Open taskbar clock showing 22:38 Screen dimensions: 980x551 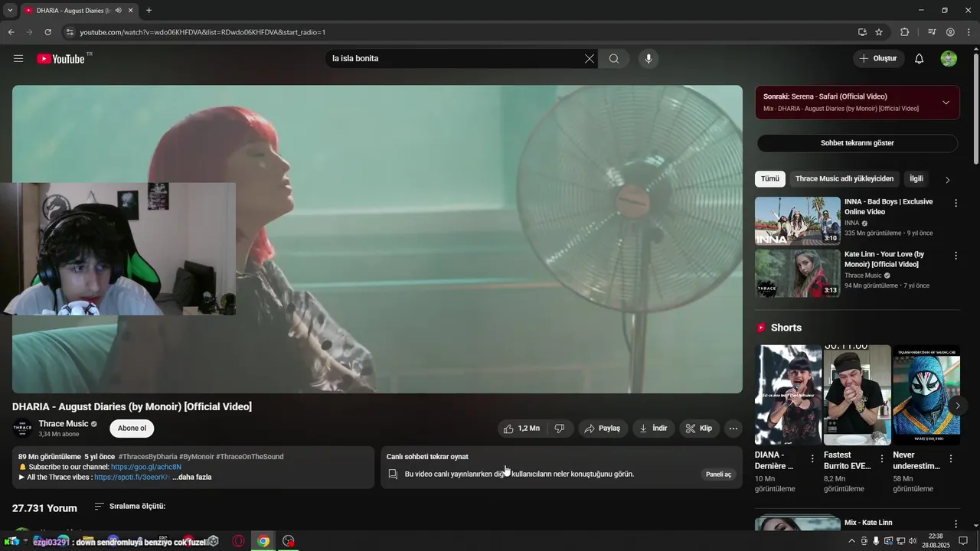[935, 541]
